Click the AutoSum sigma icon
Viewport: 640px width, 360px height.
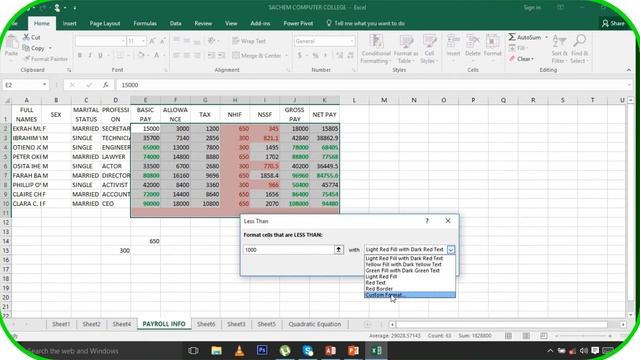(512, 37)
